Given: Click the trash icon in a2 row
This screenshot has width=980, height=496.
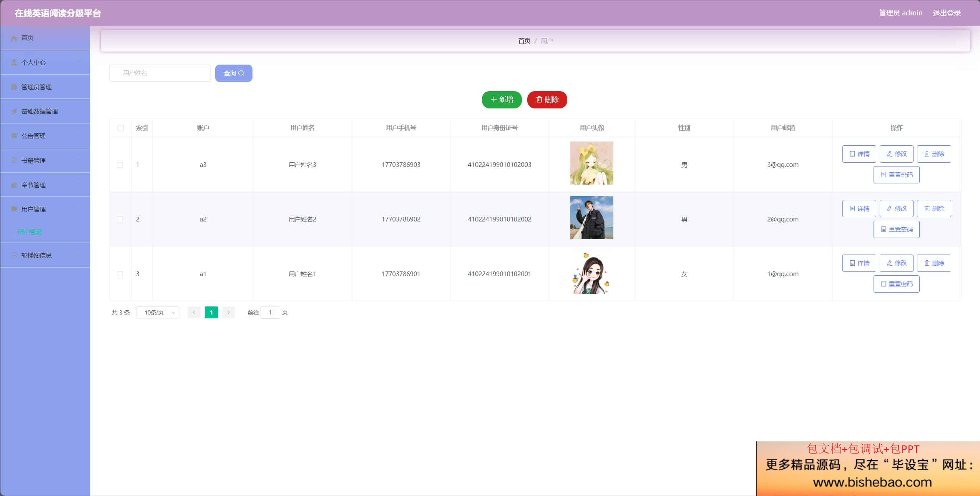Looking at the screenshot, I should pyautogui.click(x=927, y=208).
